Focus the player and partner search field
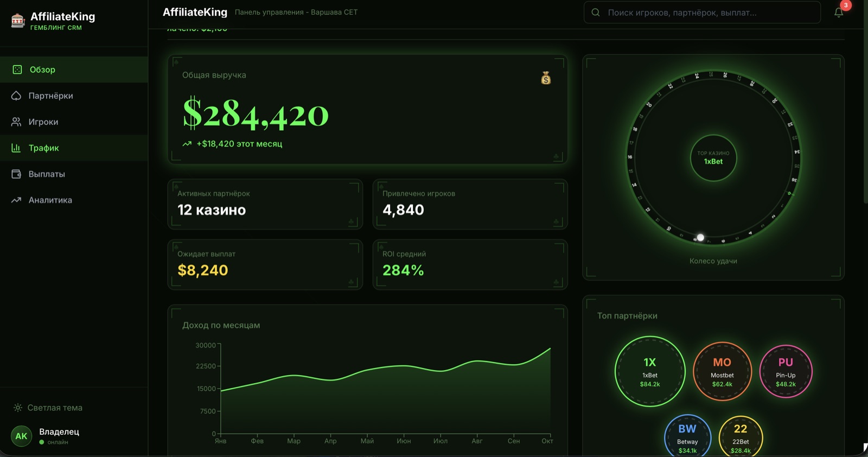The width and height of the screenshot is (868, 457). click(x=702, y=12)
